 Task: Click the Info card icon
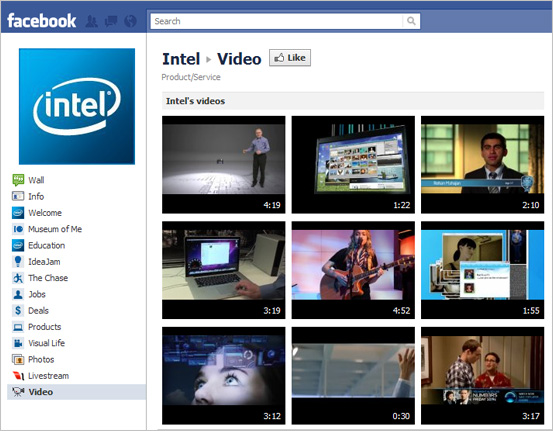18,196
